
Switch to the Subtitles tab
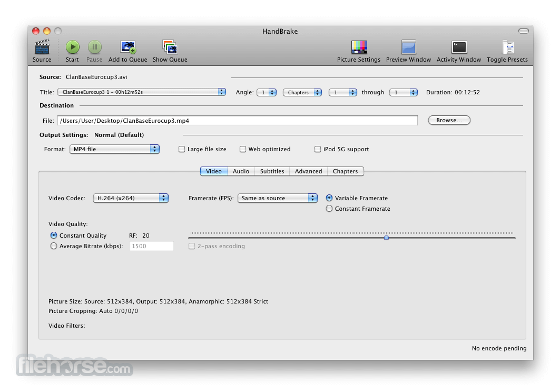tap(272, 171)
